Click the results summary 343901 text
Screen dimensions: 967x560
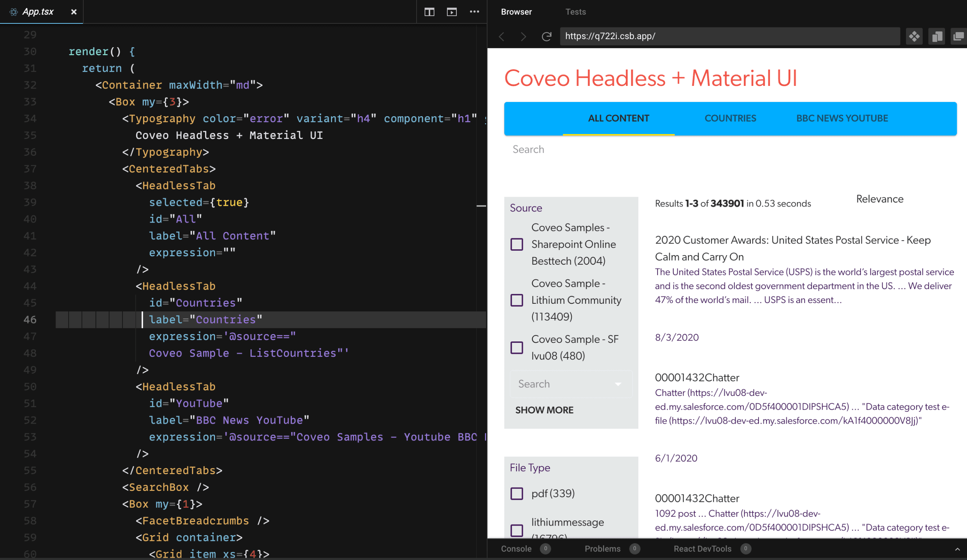click(727, 204)
